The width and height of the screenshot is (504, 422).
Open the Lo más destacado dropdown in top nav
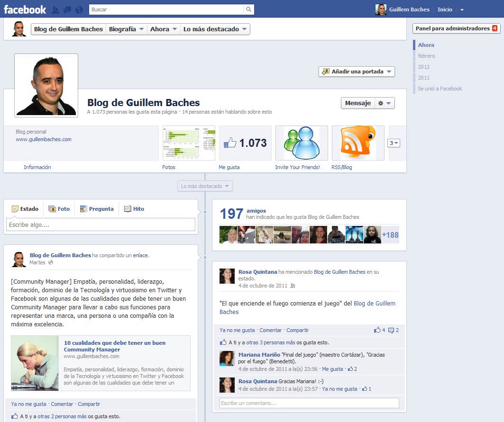215,29
